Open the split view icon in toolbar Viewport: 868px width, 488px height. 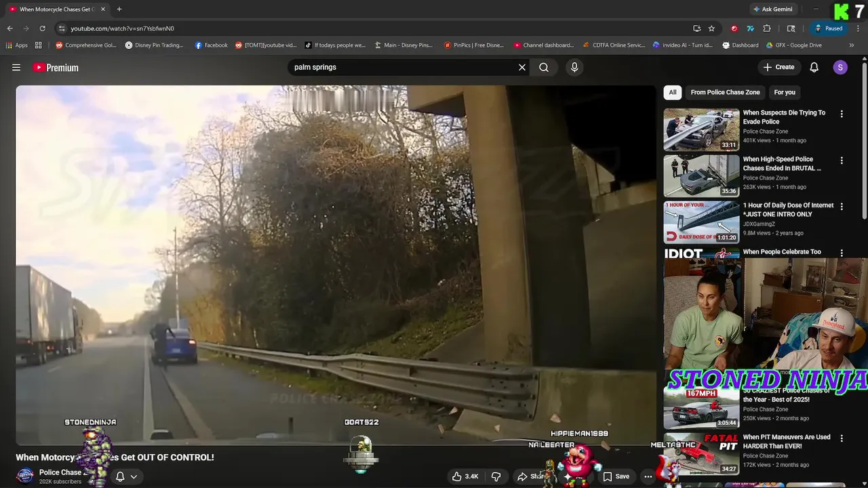pos(791,28)
